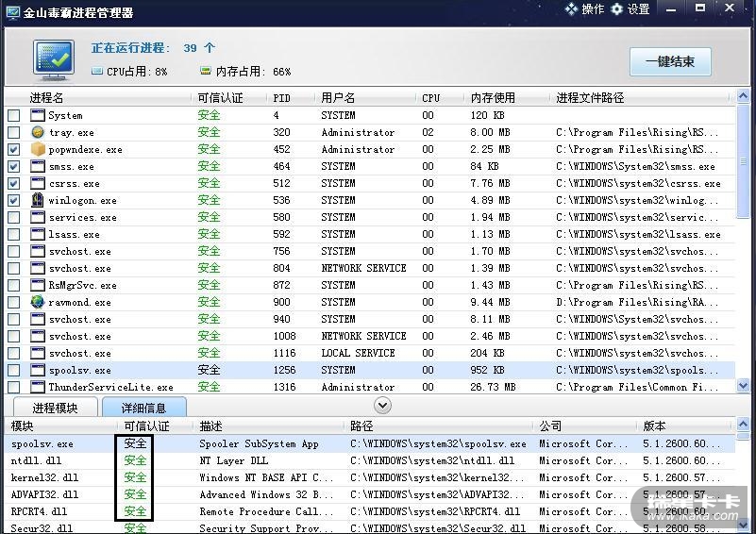Viewport: 756px width, 534px height.
Task: Select the kernel32.dll module row
Action: click(x=369, y=477)
